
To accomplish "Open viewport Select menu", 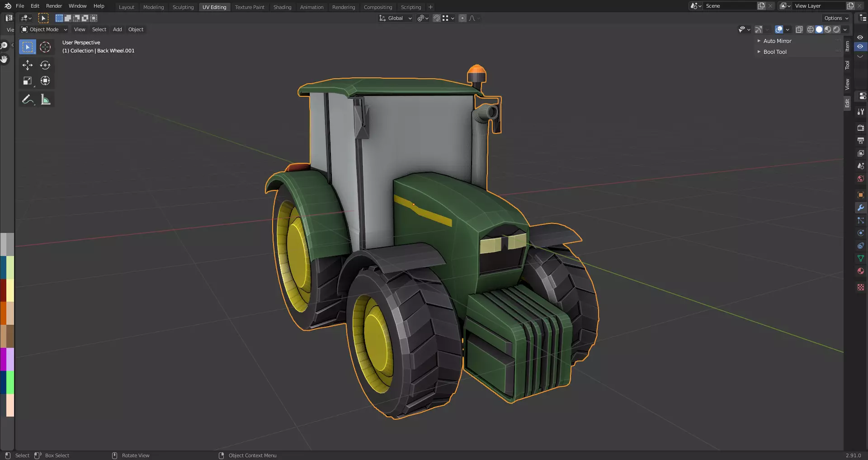I will tap(99, 29).
